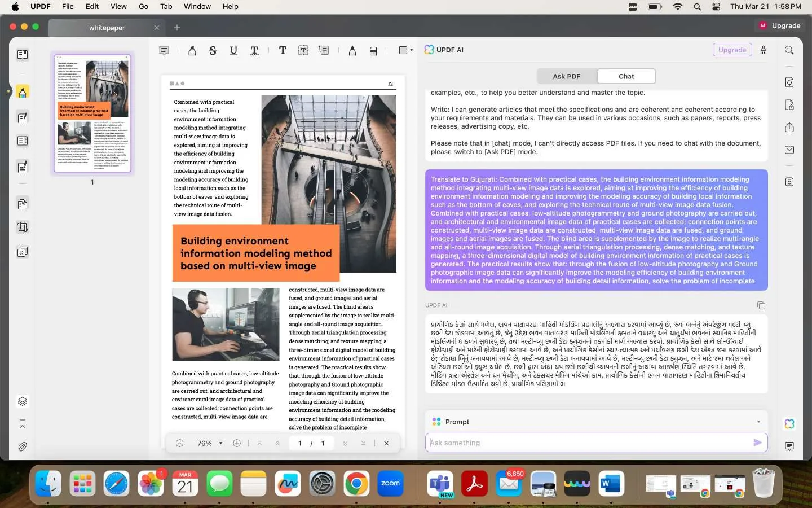
Task: Send the prompt with arrow button
Action: click(758, 443)
